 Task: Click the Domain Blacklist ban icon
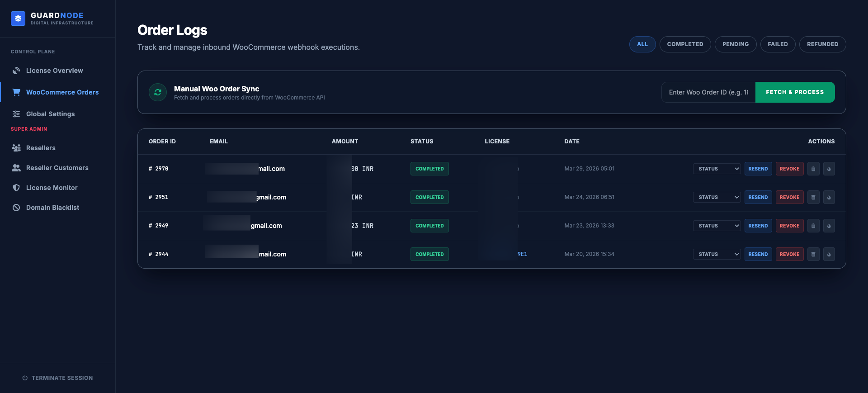click(16, 208)
